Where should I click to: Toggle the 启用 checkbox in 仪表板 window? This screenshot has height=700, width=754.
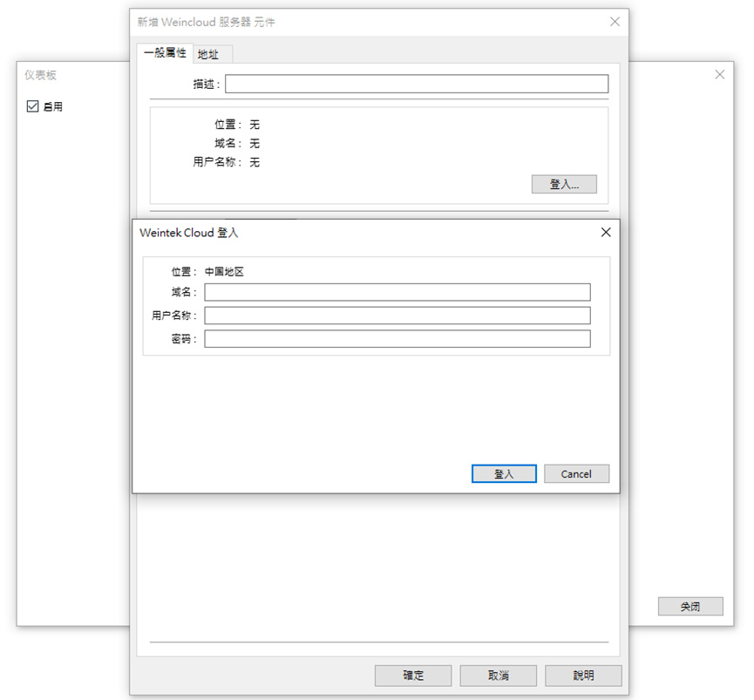tap(33, 106)
